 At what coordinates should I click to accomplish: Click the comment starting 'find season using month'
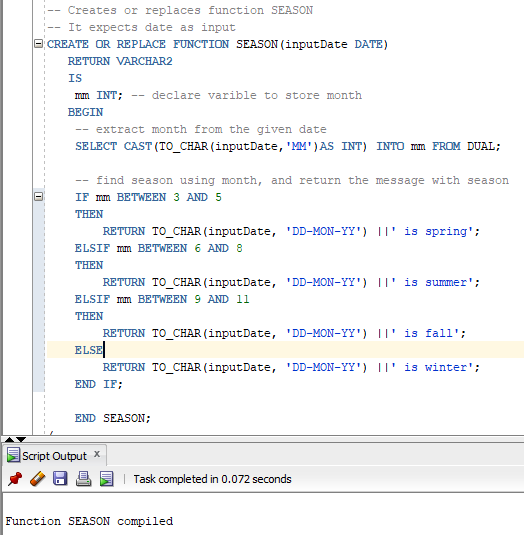pos(292,180)
